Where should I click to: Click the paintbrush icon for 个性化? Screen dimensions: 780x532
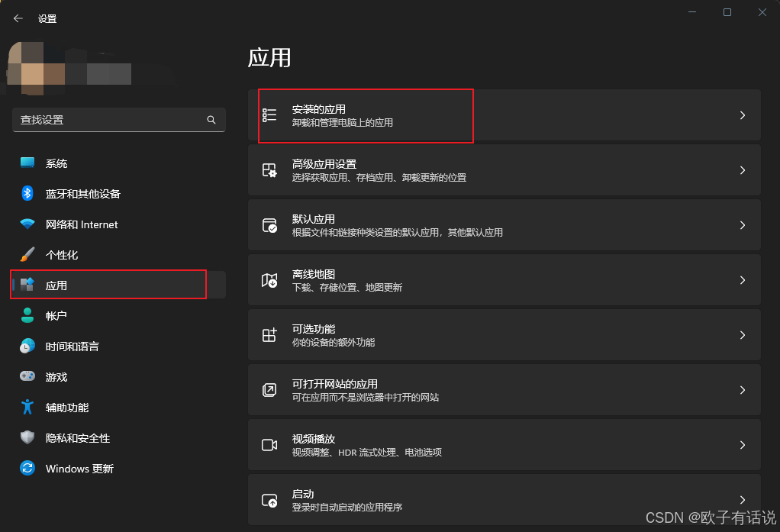point(27,254)
